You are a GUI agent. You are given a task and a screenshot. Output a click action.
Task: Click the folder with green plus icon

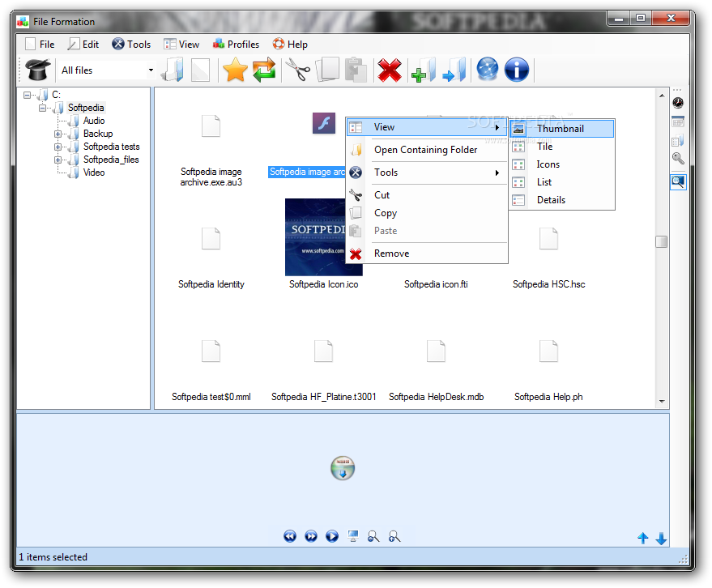coord(424,70)
